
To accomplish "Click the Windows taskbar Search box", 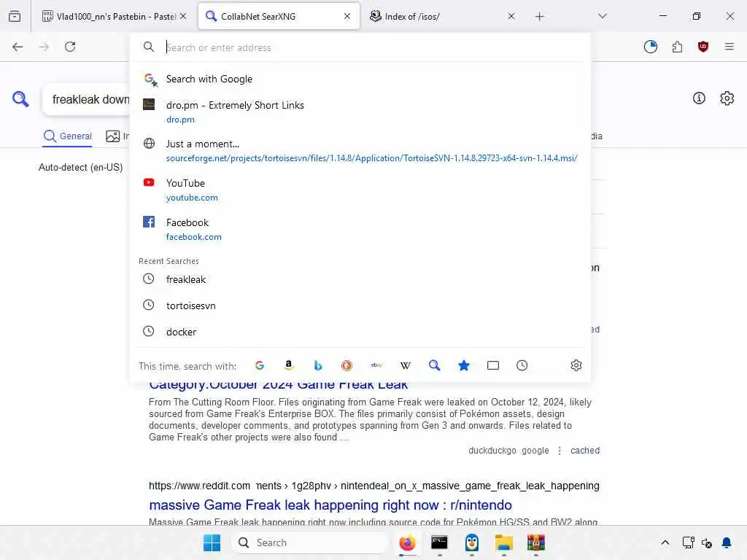I will point(309,542).
